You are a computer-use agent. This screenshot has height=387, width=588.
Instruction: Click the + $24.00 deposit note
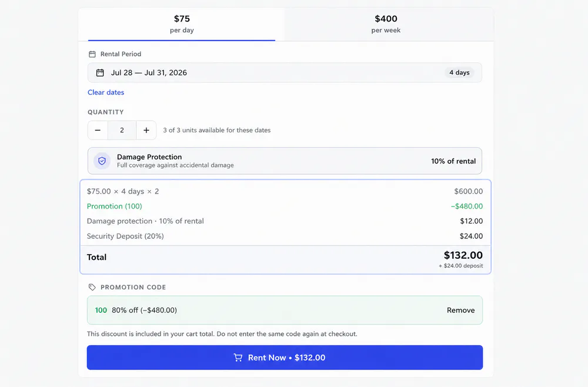pyautogui.click(x=461, y=266)
